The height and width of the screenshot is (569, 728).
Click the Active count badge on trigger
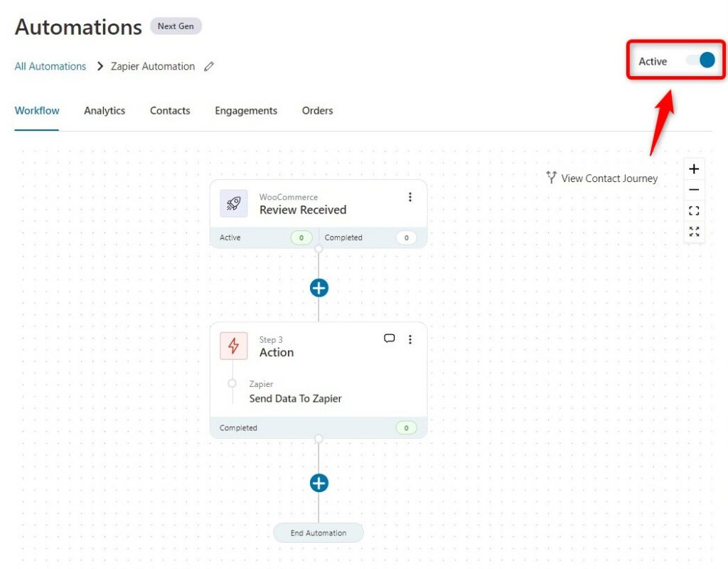(301, 238)
